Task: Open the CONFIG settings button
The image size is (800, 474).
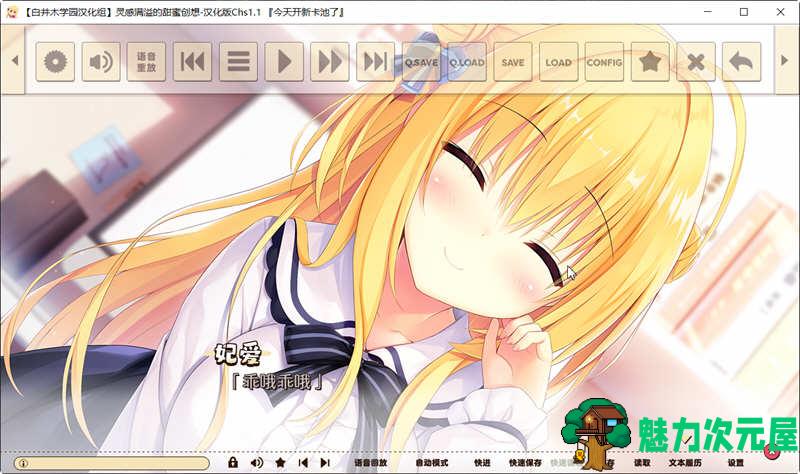Action: pyautogui.click(x=604, y=62)
